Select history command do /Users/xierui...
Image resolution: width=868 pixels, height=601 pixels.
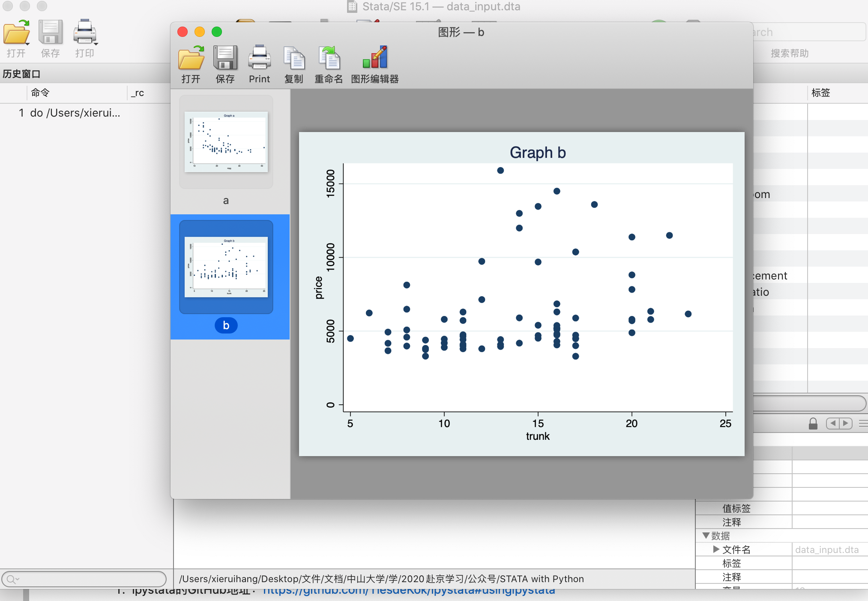click(x=75, y=113)
